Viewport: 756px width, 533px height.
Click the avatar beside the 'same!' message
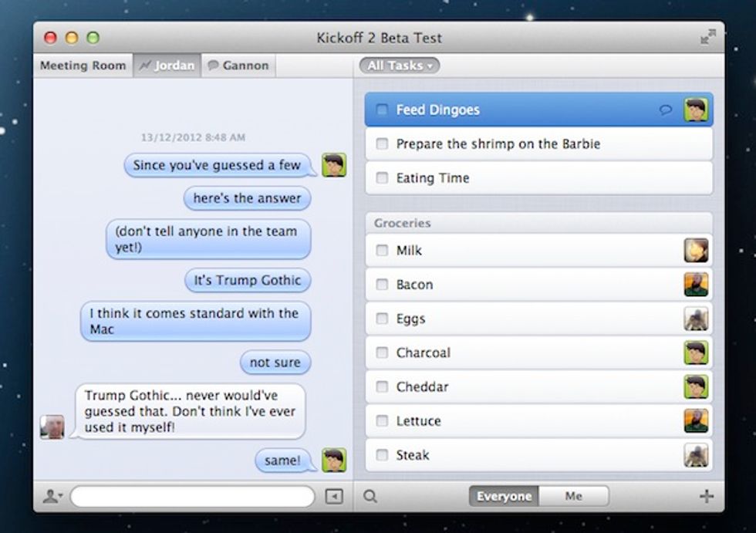(334, 460)
